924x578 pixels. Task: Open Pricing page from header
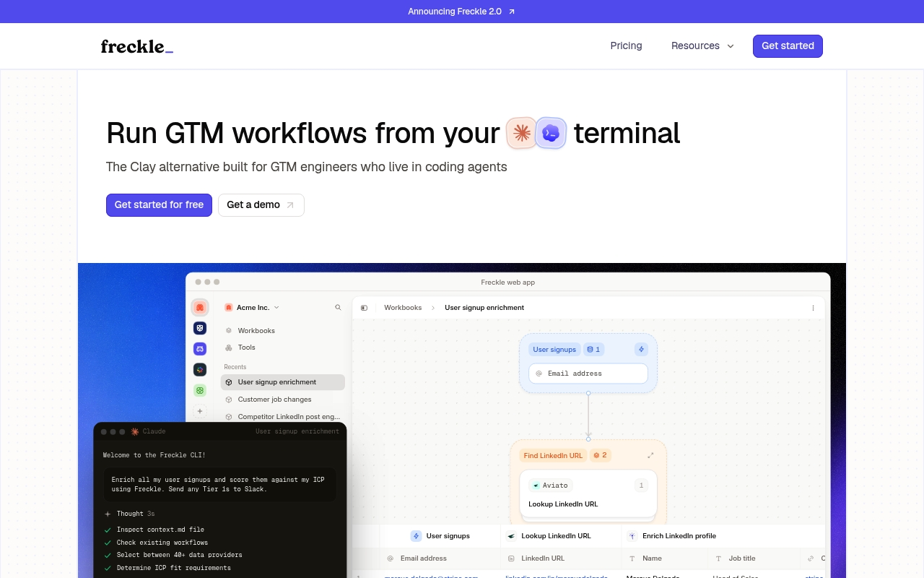626,46
